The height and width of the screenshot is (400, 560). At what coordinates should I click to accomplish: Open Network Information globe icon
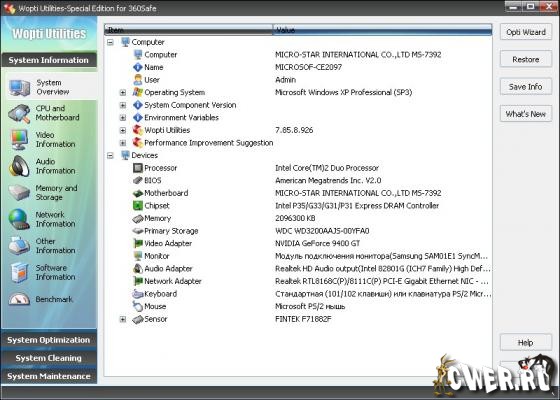[19, 219]
